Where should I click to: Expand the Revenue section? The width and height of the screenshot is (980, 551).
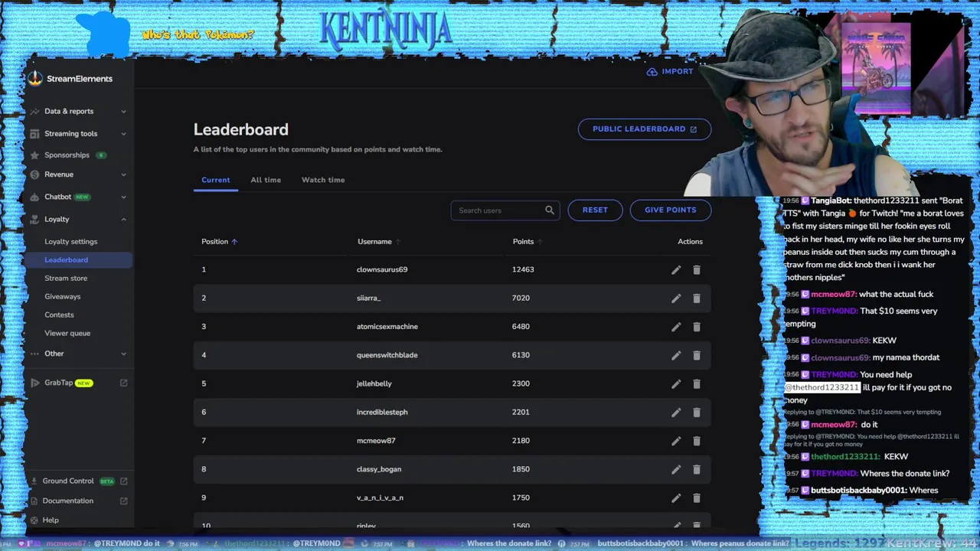pos(123,175)
